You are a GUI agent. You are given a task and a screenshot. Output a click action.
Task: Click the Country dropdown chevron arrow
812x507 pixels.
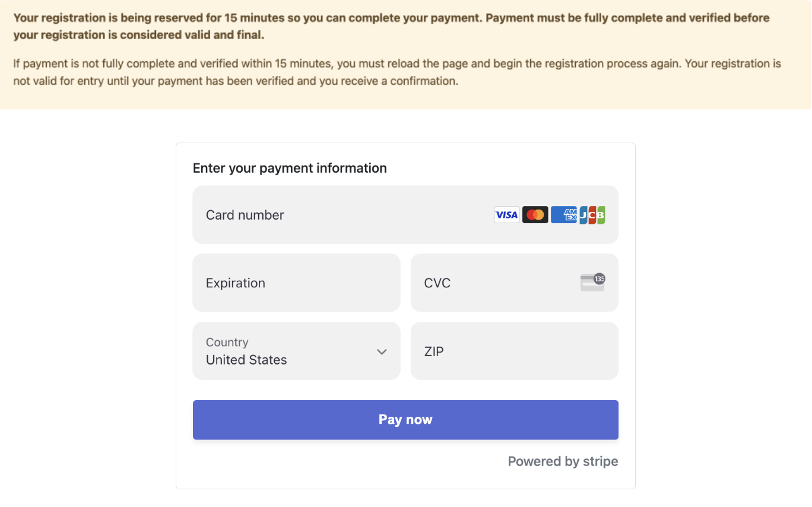(x=382, y=352)
